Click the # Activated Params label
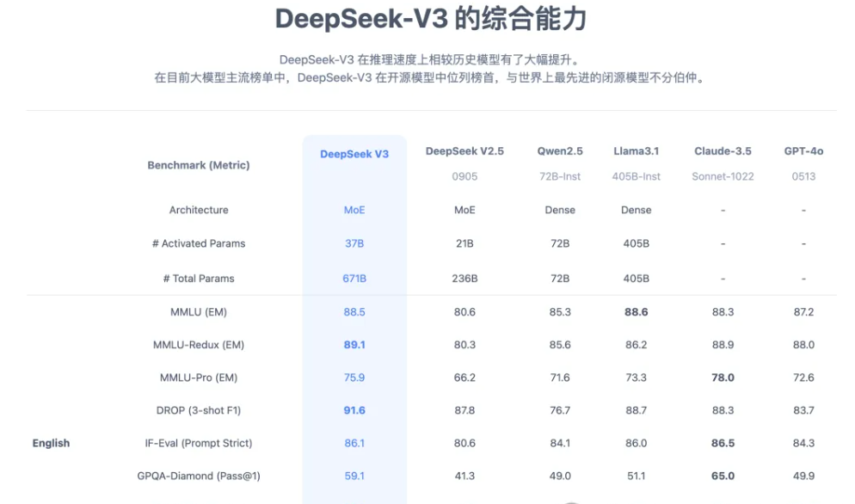 pos(199,243)
